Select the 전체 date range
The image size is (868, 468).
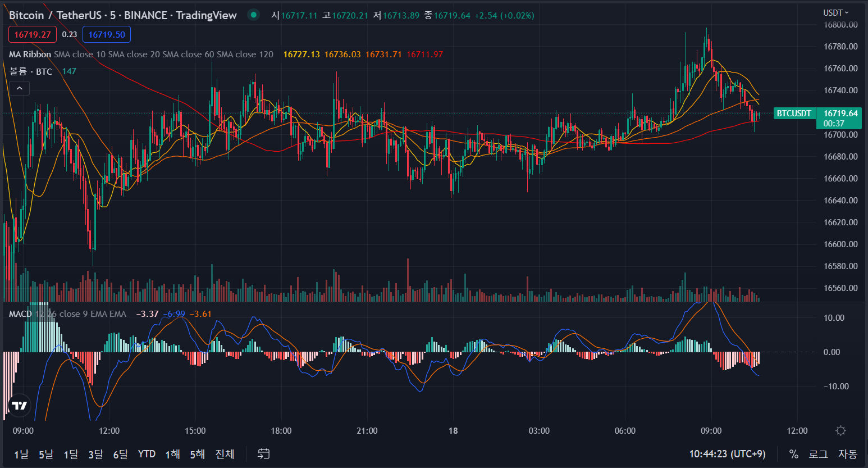pyautogui.click(x=225, y=454)
